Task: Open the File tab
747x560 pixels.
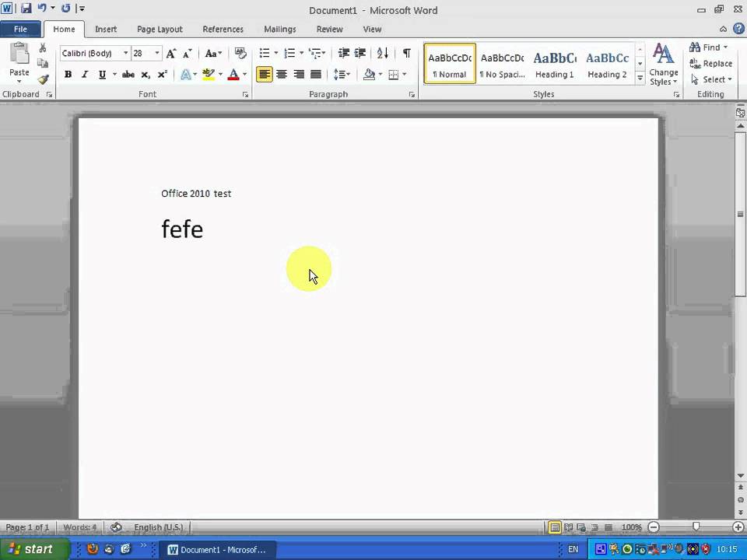Action: [x=20, y=29]
